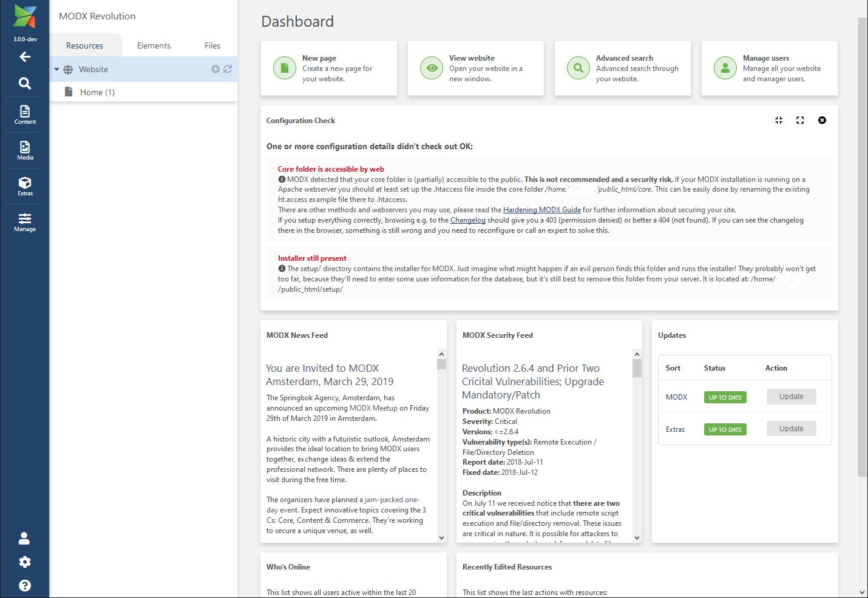Close the Configuration Check widget
The width and height of the screenshot is (868, 598).
tap(822, 120)
